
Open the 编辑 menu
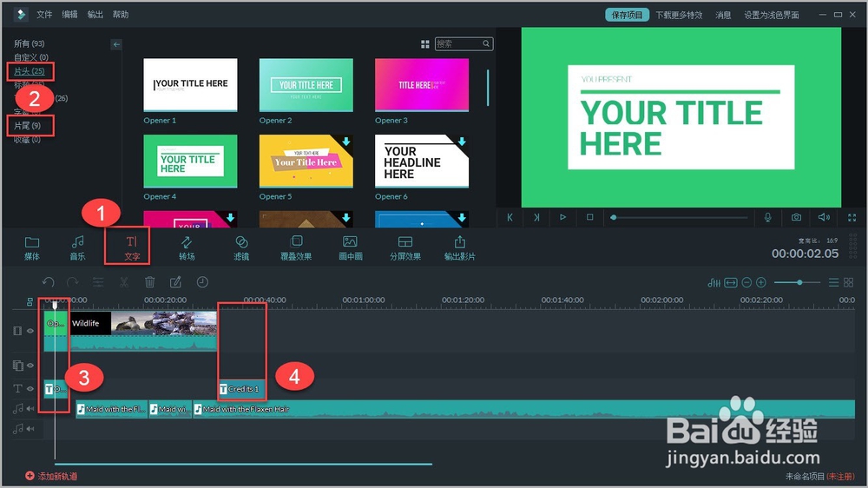[69, 15]
